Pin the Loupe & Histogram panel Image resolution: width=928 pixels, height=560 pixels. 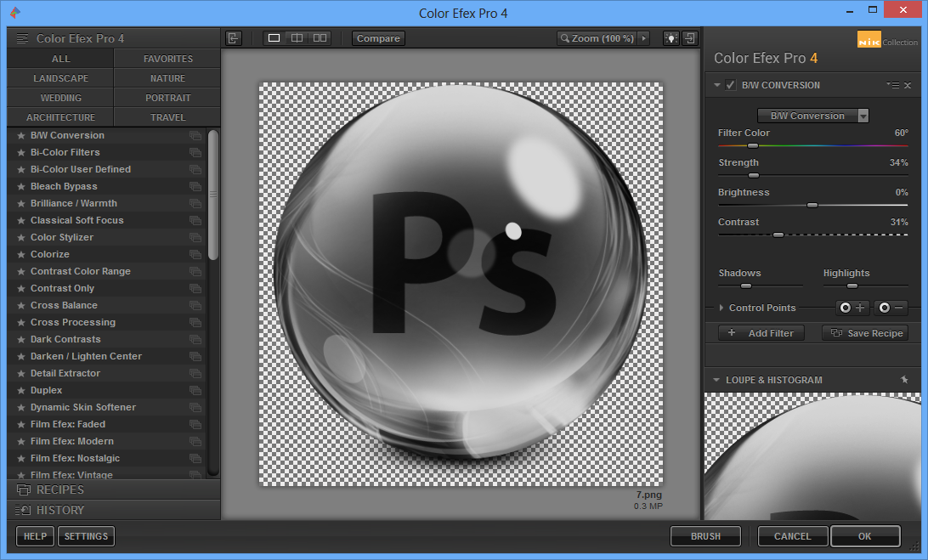[904, 380]
